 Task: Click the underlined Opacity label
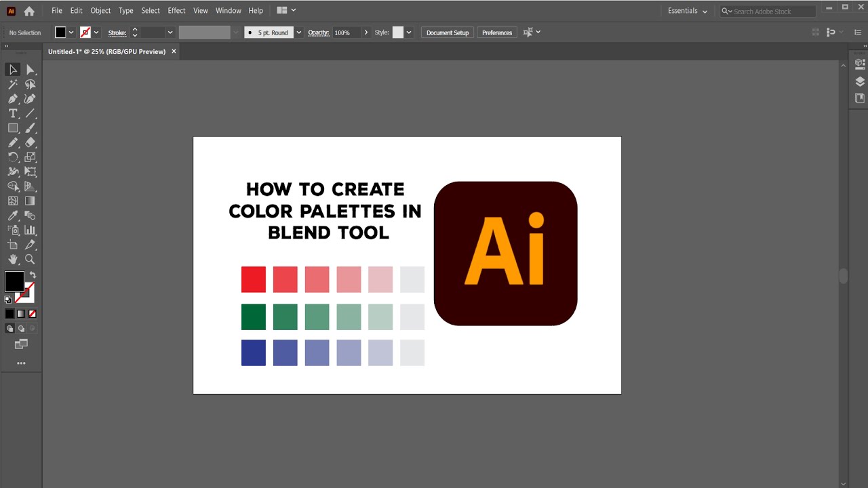coord(319,33)
